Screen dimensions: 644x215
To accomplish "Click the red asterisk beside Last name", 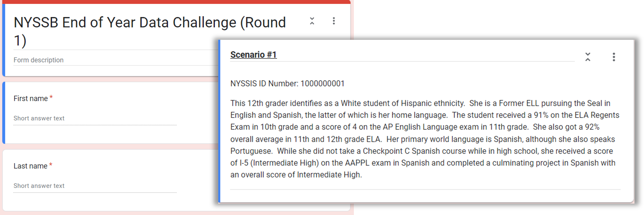I will pos(51,165).
